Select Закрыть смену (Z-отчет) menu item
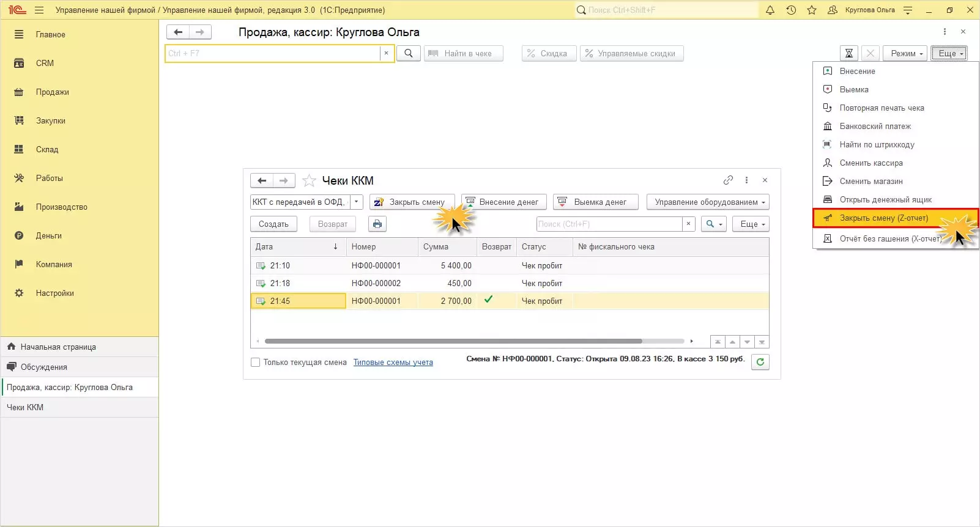This screenshot has width=980, height=527. [x=883, y=218]
